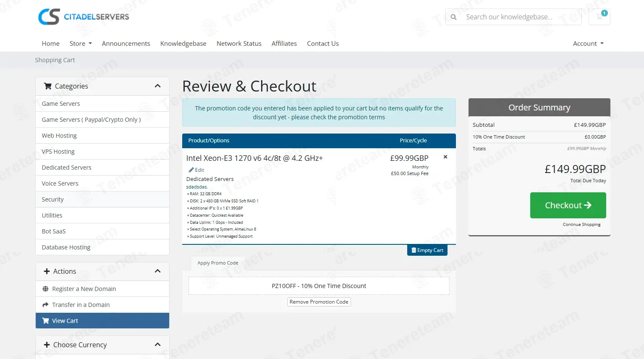Open the Store dropdown menu
Viewport: 644px width, 359px height.
[81, 44]
